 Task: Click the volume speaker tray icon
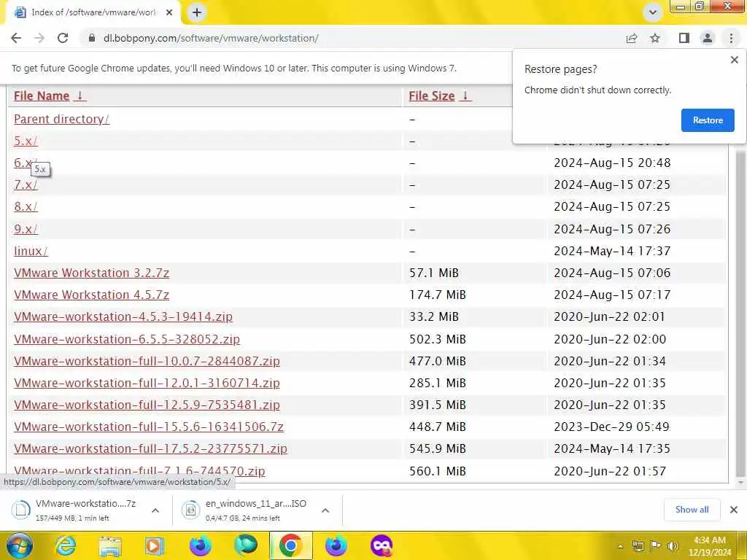click(673, 546)
